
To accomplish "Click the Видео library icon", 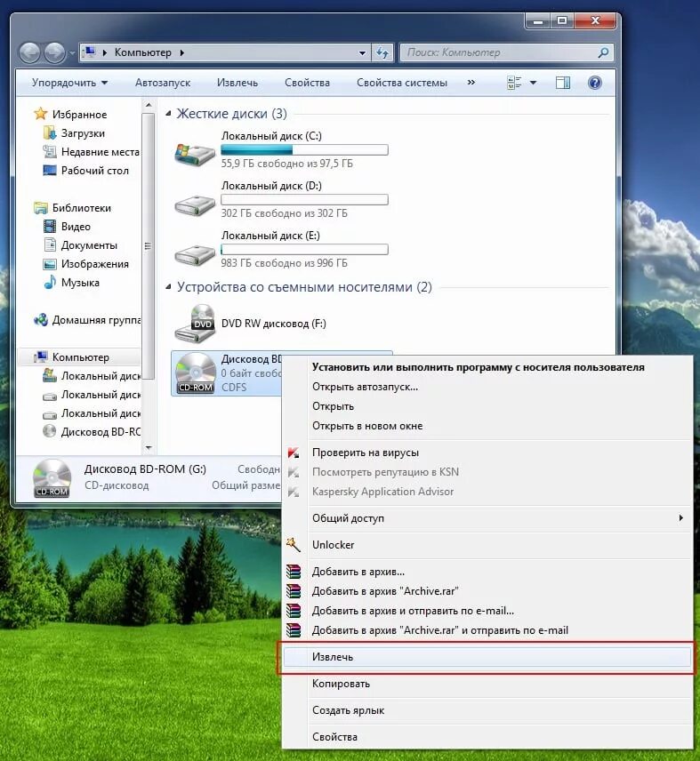I will [x=50, y=226].
